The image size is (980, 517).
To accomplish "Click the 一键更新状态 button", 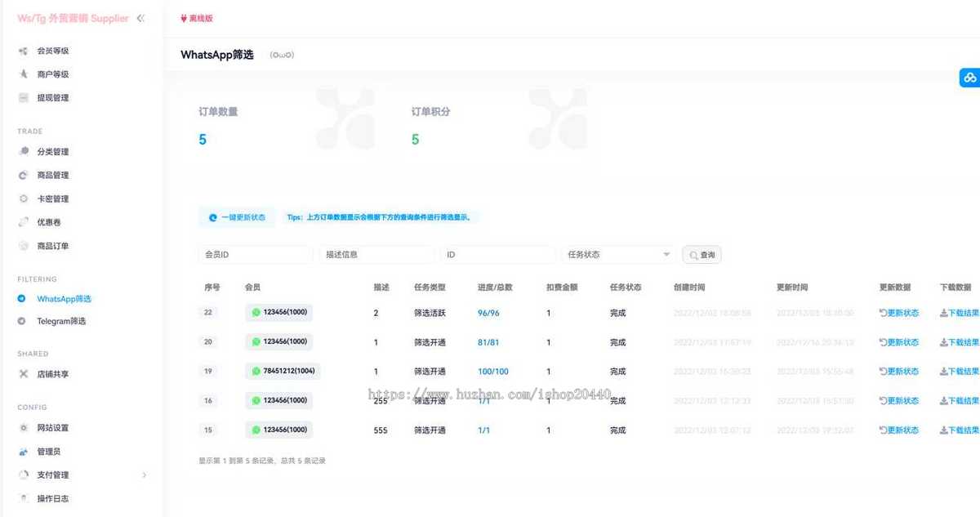I will coord(237,217).
